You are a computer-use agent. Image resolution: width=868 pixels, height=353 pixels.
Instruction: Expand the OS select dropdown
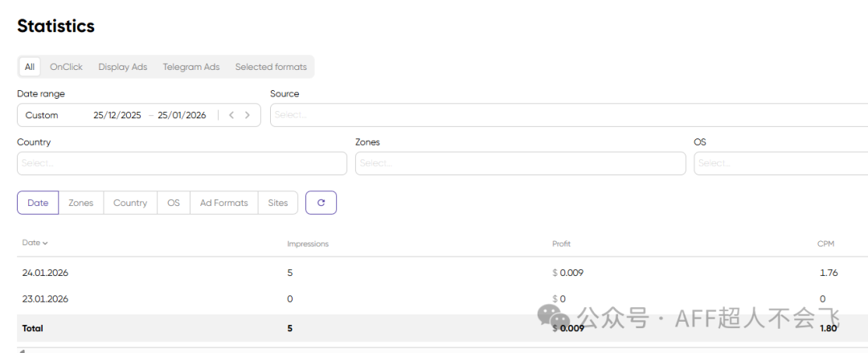click(781, 163)
